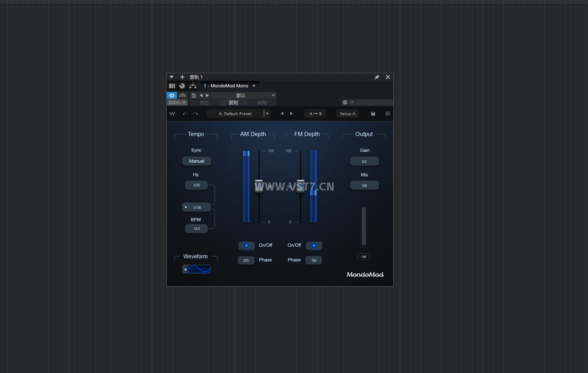Screen dimensions: 588x373
Task: Select previous host preset arrow
Action: (201, 95)
